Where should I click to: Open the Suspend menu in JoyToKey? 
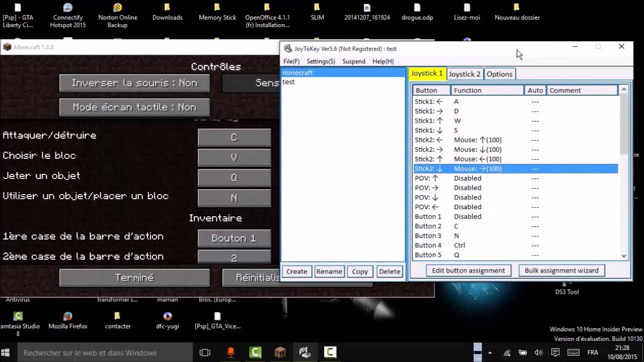354,61
